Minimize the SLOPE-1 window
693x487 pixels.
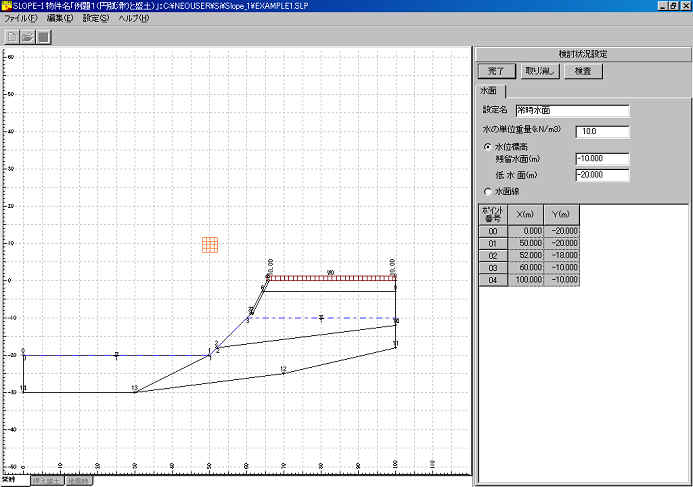(663, 6)
